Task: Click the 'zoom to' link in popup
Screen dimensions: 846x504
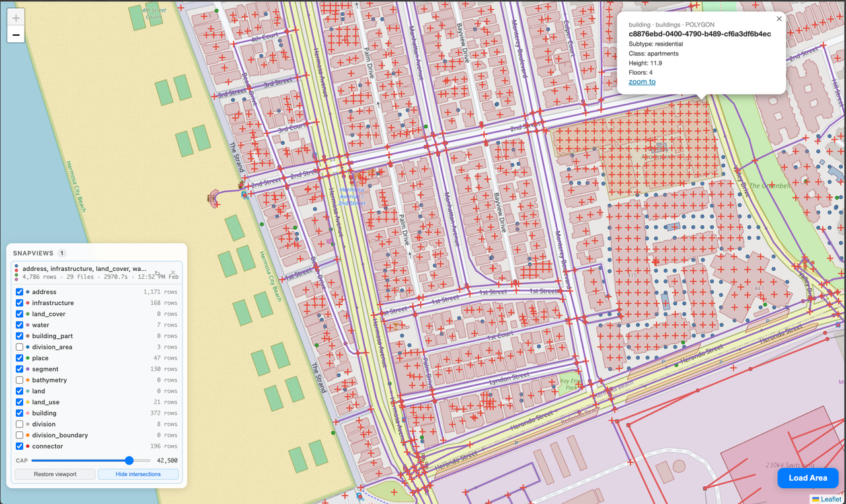Action: [x=642, y=82]
